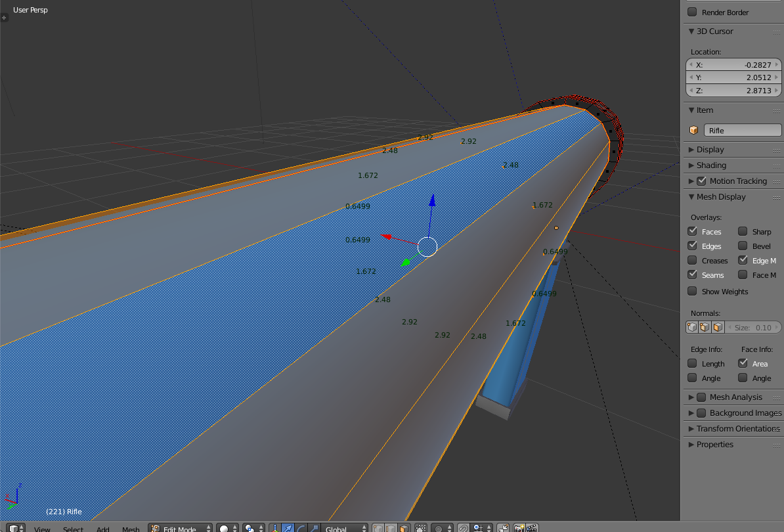
Task: Enable vertex select mode in header
Action: click(x=377, y=527)
